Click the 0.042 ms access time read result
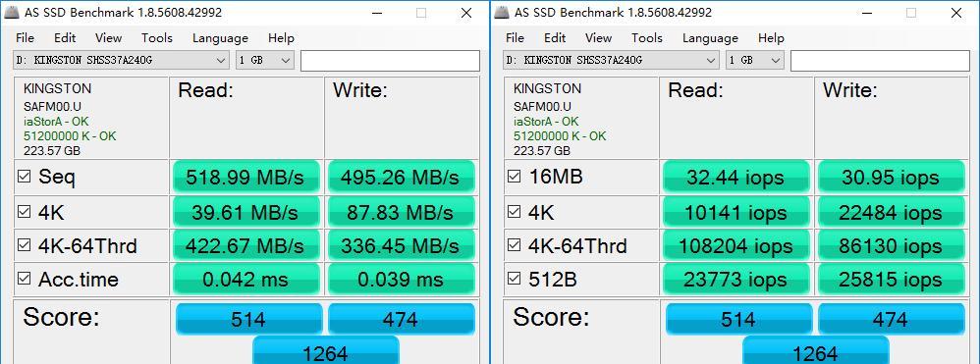The width and height of the screenshot is (980, 364). coord(246,279)
